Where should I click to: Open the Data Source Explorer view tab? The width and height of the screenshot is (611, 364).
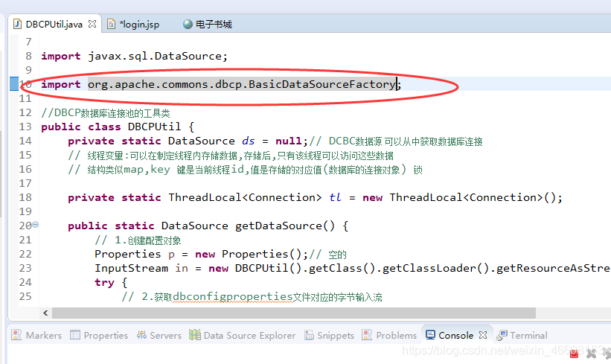(x=249, y=335)
